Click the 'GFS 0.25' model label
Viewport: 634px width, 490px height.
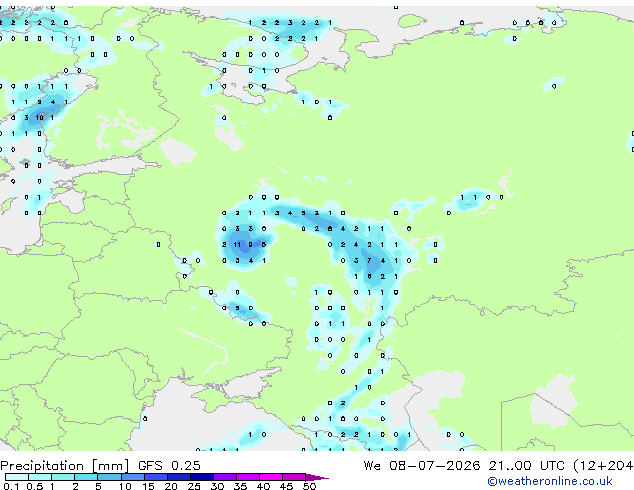click(169, 465)
